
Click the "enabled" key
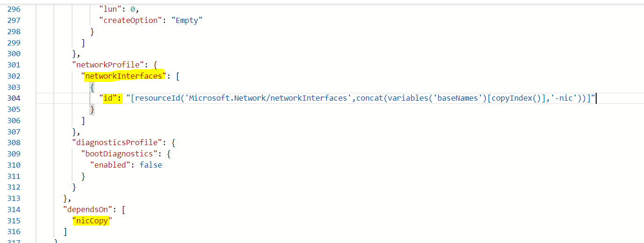coord(111,165)
